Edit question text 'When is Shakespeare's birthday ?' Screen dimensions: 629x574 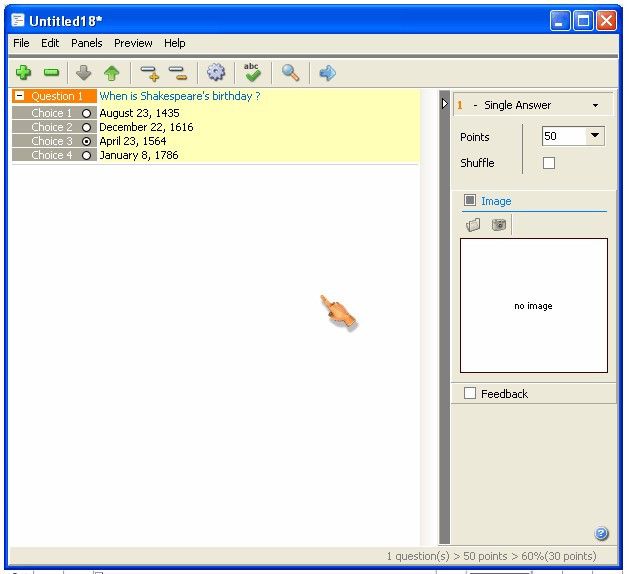point(180,96)
